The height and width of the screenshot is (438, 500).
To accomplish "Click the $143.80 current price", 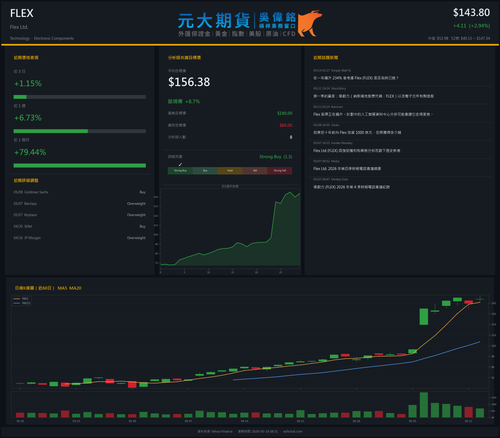I will (471, 13).
